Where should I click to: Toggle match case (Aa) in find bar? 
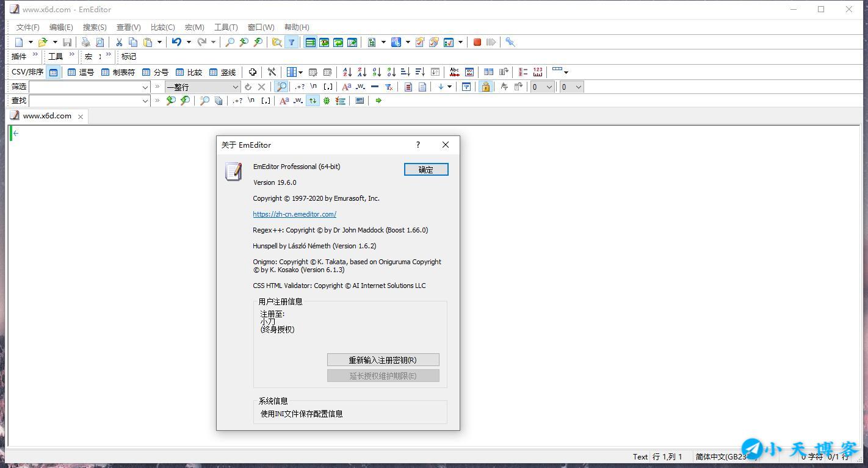284,101
